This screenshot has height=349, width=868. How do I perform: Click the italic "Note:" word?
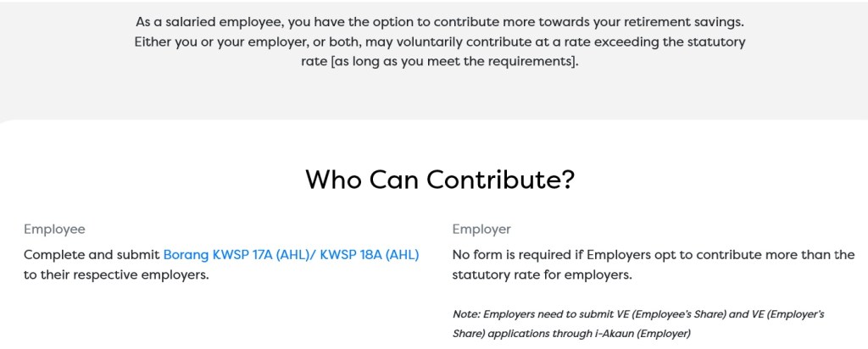(x=468, y=314)
